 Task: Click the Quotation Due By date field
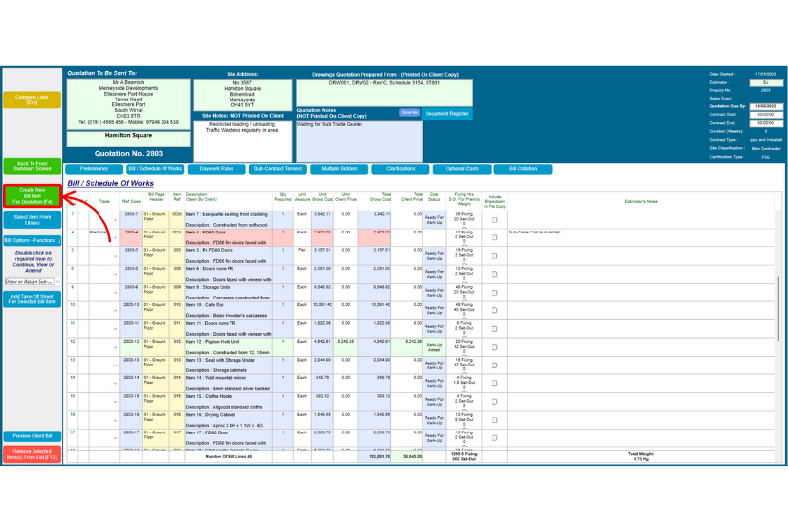coord(765,106)
